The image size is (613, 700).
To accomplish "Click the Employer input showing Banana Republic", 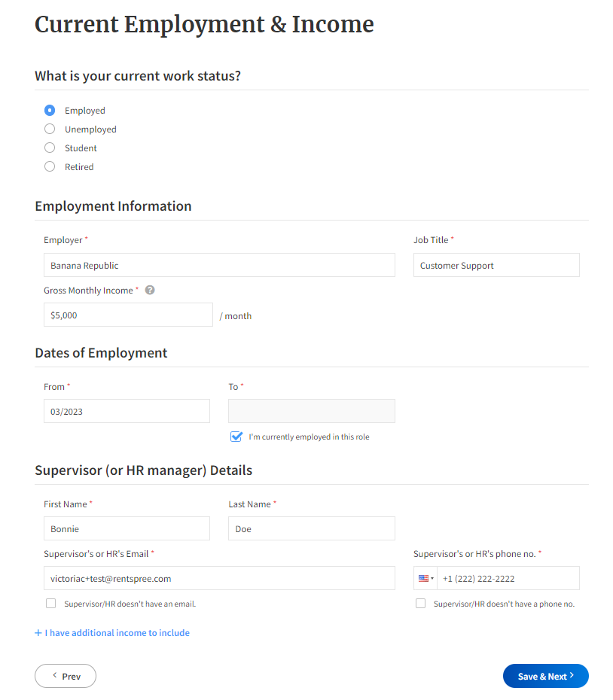I will tap(218, 265).
